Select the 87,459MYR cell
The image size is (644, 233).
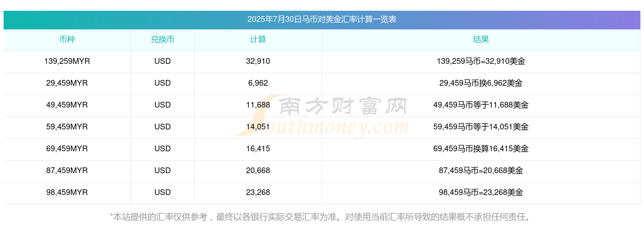click(x=67, y=171)
